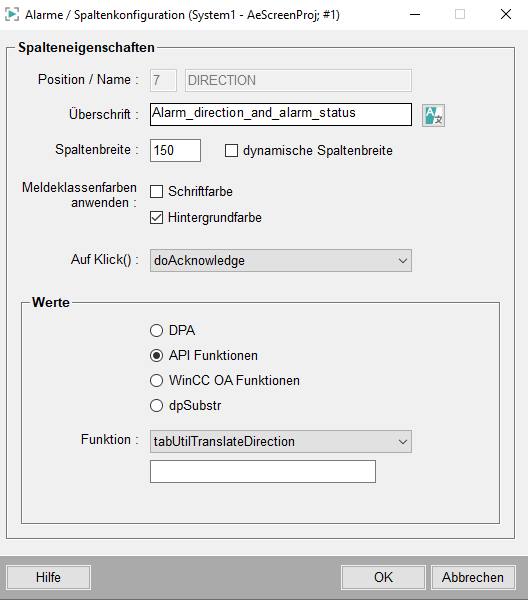The height and width of the screenshot is (600, 528).
Task: Close the Spaltenkonfiguration dialog window
Action: [506, 15]
